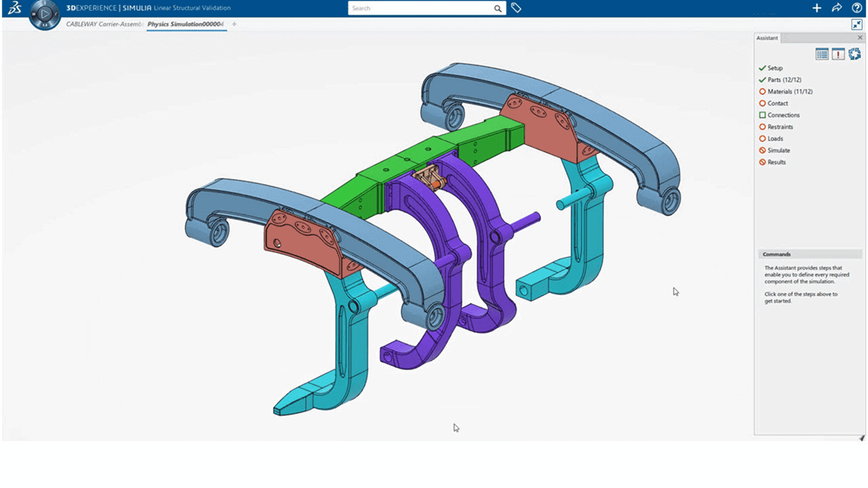Click the plus icon in top bar
This screenshot has height=488, width=868.
816,8
